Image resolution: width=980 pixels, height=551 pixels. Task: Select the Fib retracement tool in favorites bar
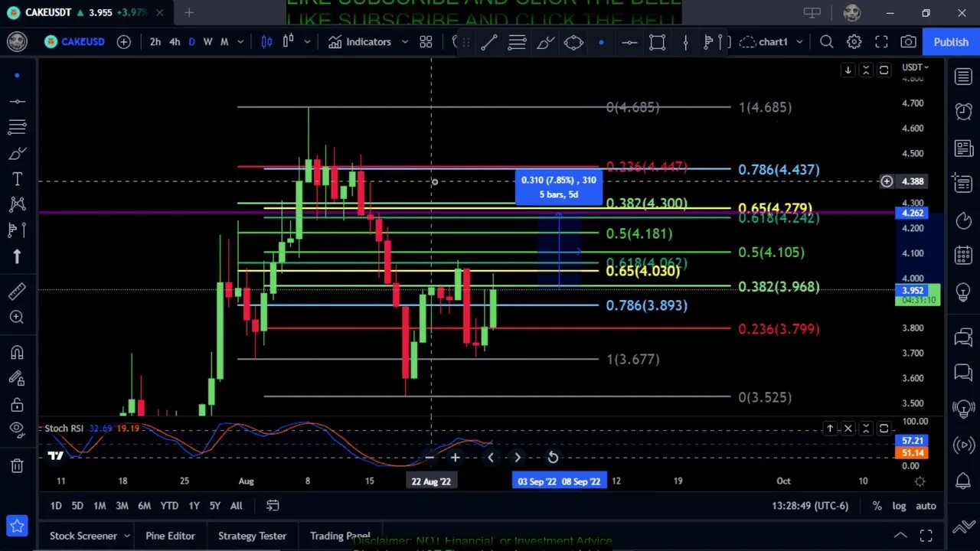point(517,43)
